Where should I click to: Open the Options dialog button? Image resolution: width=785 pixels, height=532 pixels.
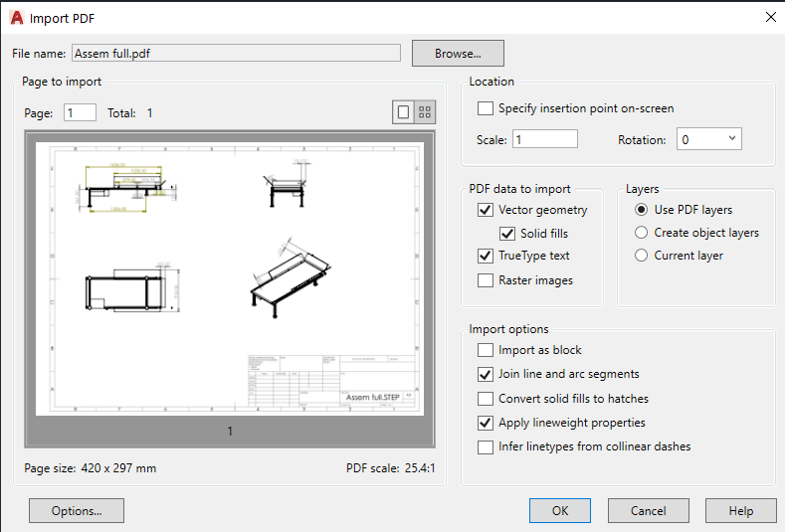(77, 511)
